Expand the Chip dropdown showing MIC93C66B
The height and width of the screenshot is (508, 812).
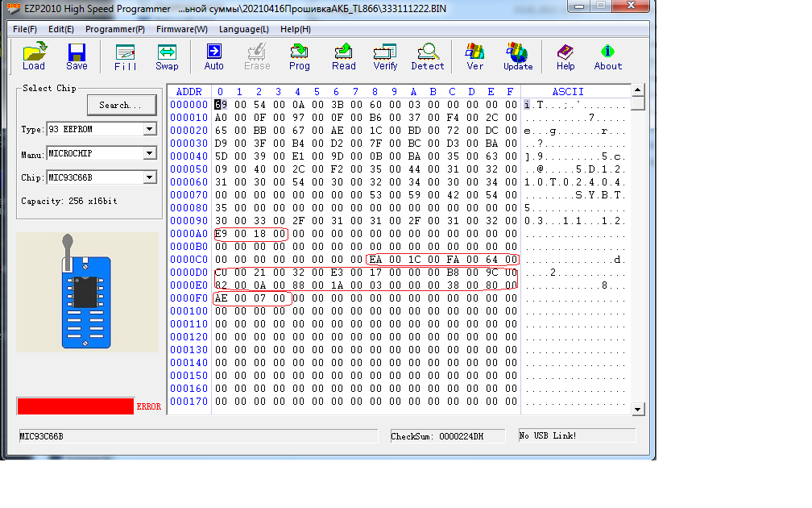point(149,177)
